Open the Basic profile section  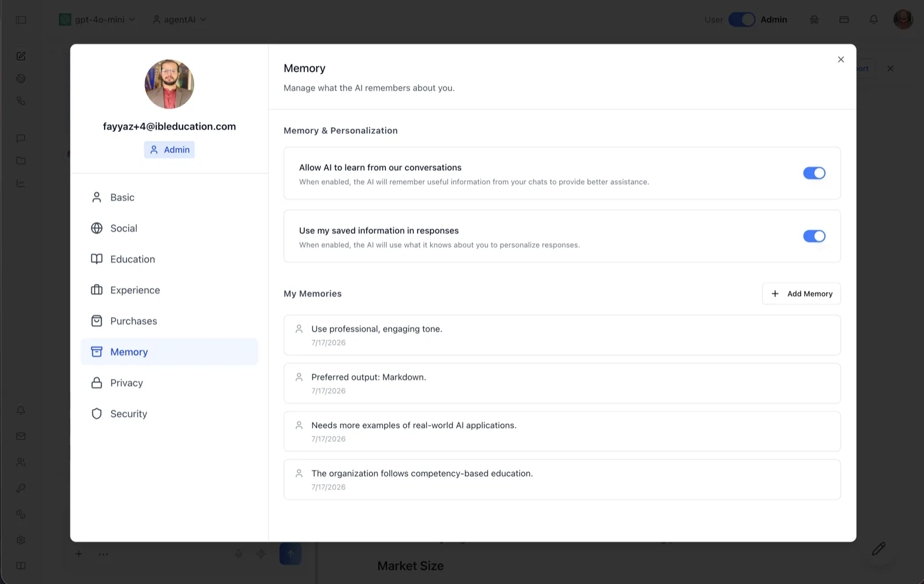coord(169,197)
